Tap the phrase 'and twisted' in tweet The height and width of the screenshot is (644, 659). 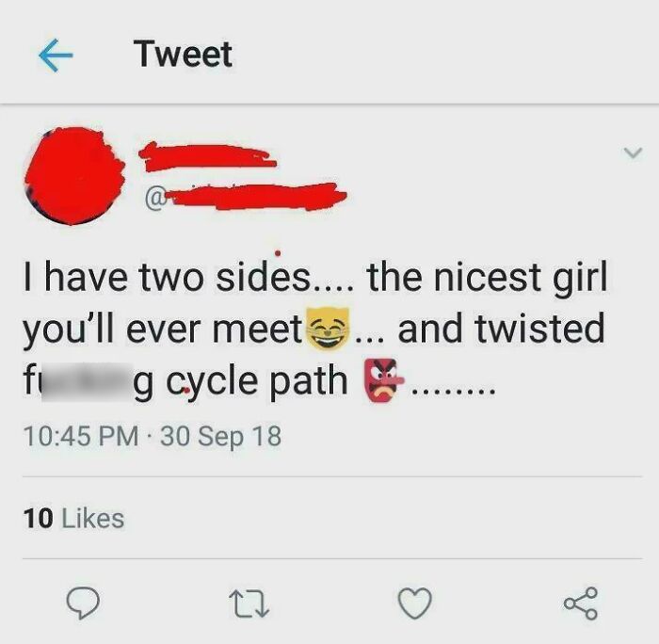coord(502,329)
